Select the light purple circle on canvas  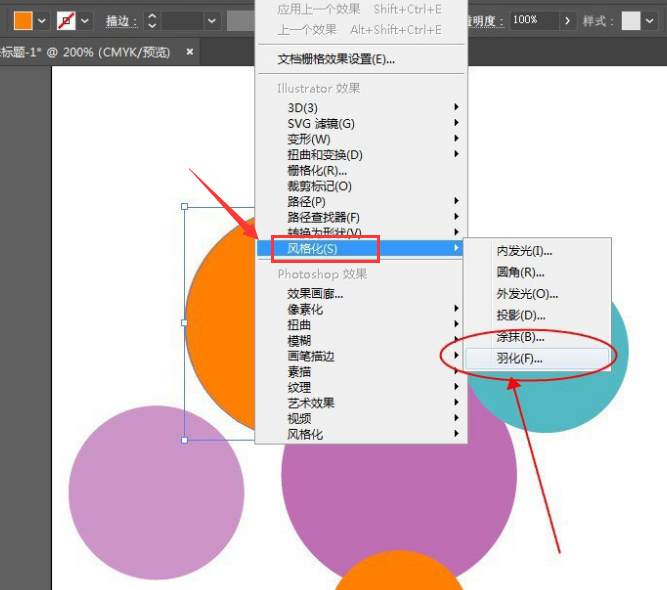tap(156, 493)
